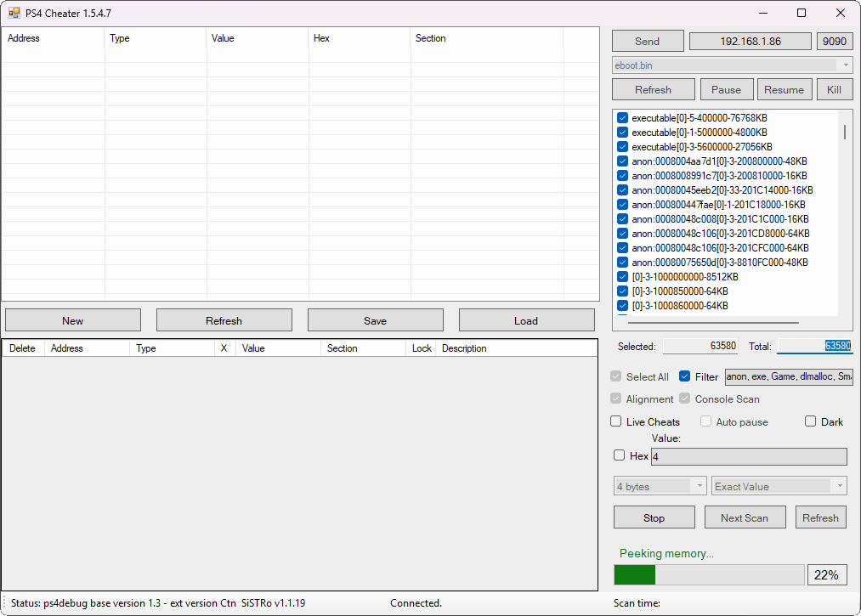Toggle executable[0]-3-5600000-27056KB checkbox
Screen dimensions: 861x616
tap(622, 147)
